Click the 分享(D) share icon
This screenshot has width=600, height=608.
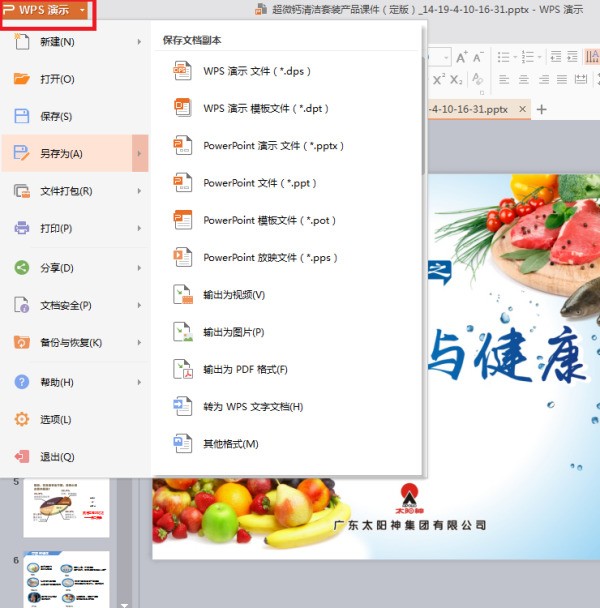pyautogui.click(x=22, y=267)
